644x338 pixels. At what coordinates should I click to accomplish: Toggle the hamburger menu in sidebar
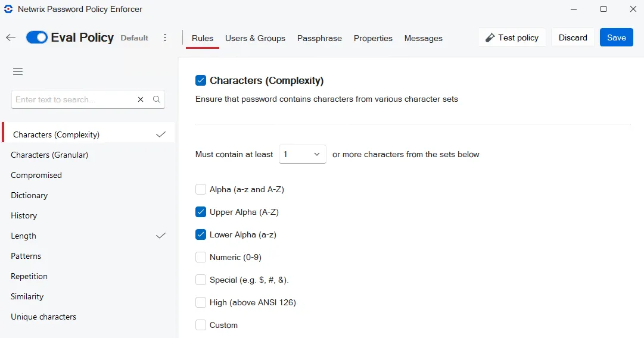pos(18,72)
